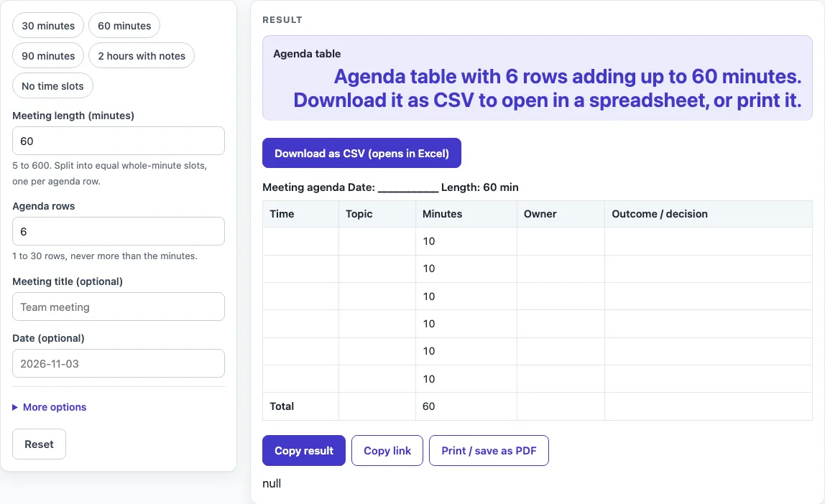Screen dimensions: 825x504
Task: Apply the 2 hours with notes preset
Action: pyautogui.click(x=142, y=56)
